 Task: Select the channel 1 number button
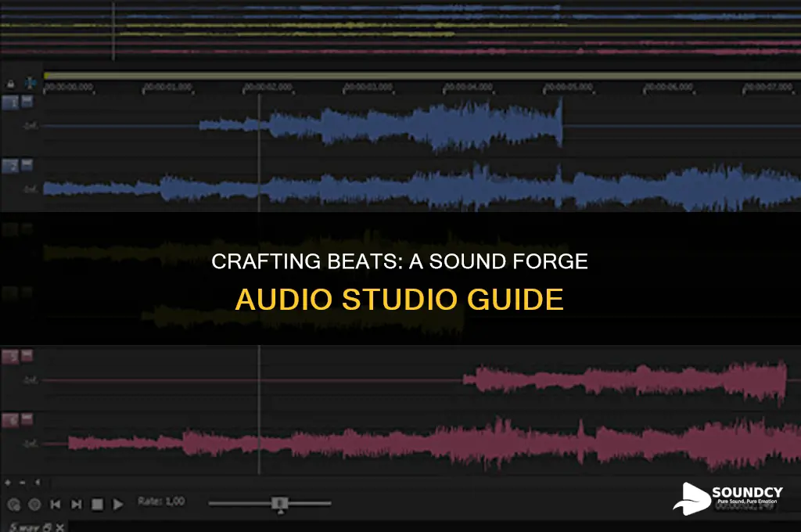pos(10,102)
